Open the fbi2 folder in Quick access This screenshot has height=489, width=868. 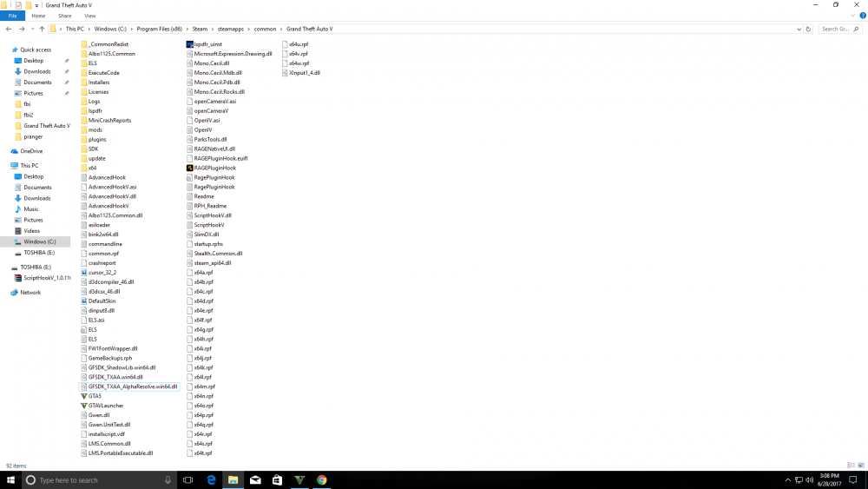(29, 115)
